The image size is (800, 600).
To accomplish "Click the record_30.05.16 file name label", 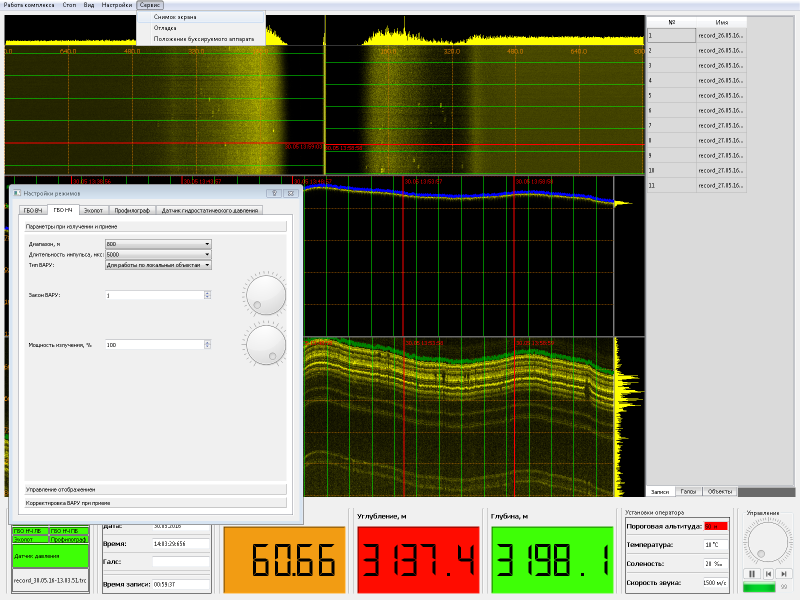I will click(50, 581).
